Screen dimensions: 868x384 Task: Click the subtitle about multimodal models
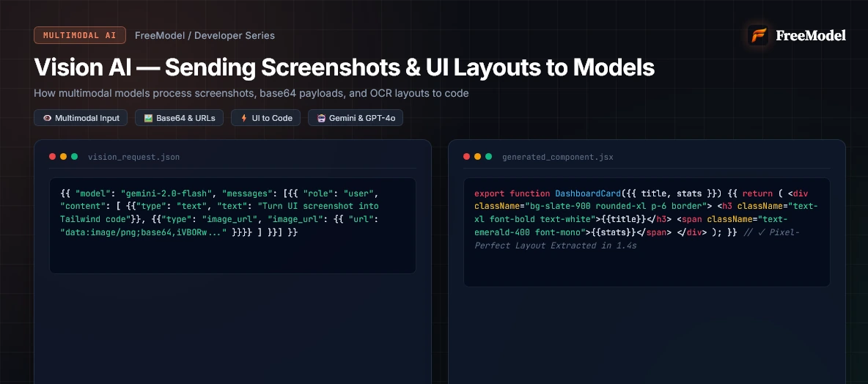coord(251,93)
